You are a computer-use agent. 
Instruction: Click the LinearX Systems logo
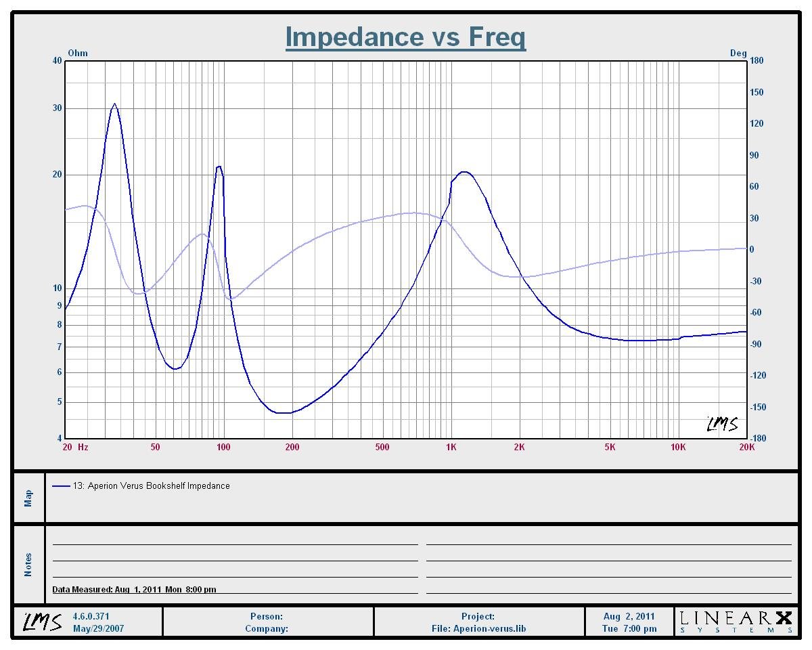(x=736, y=622)
